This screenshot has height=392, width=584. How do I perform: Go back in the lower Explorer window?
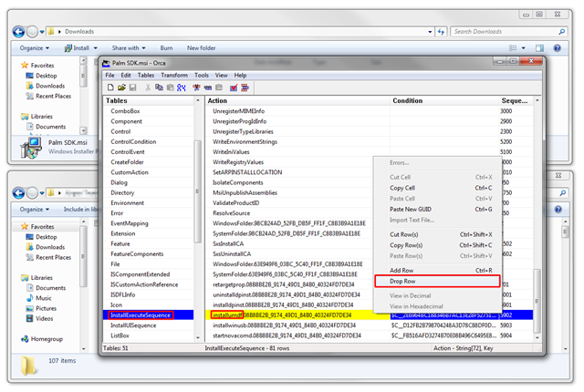tap(18, 192)
